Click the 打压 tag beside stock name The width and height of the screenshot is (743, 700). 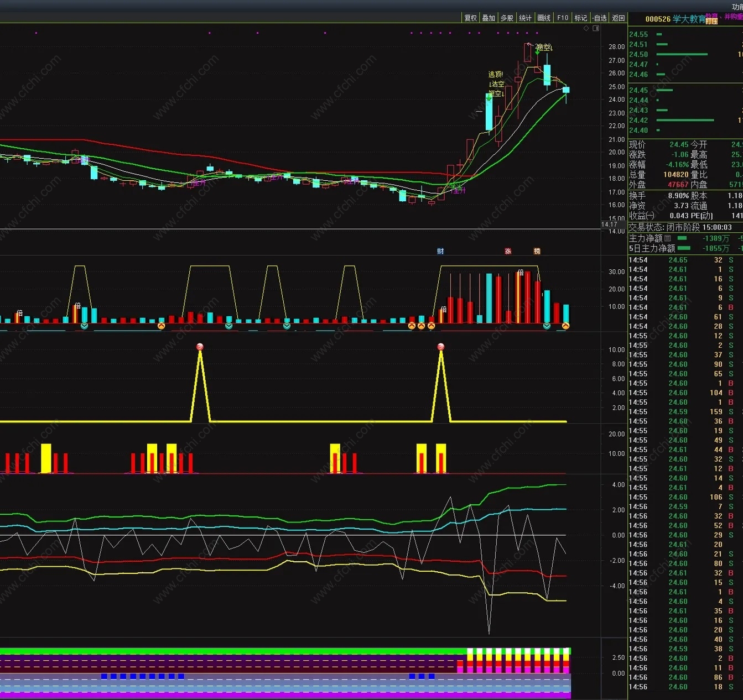pyautogui.click(x=711, y=22)
